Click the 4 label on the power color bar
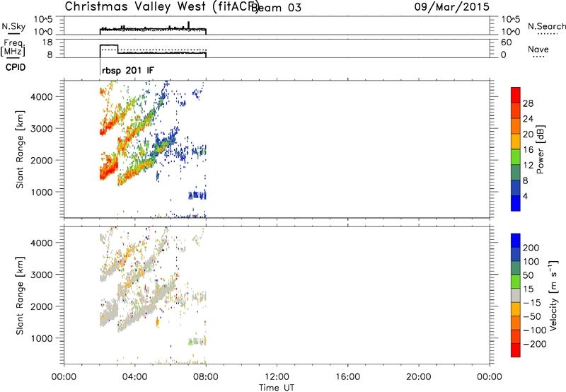The width and height of the screenshot is (566, 392). (525, 196)
